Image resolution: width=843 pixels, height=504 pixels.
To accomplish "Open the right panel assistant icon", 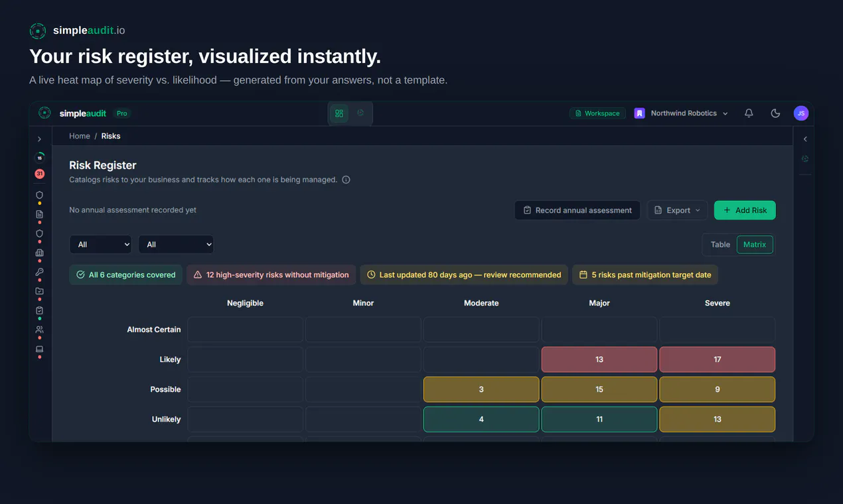I will [805, 158].
